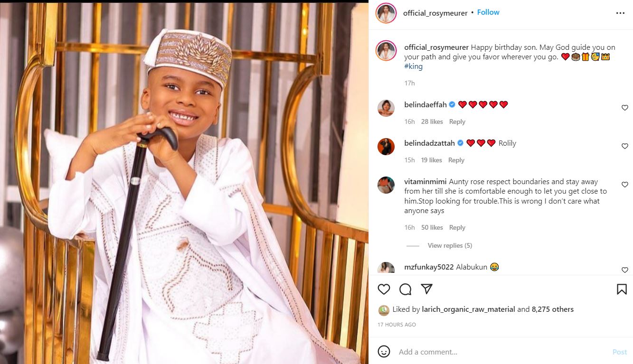
Task: Save the post with the bookmark icon
Action: [622, 289]
